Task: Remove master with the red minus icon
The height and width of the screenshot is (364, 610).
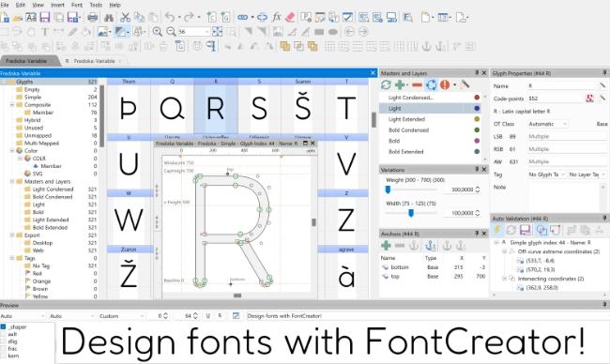Action: click(417, 84)
